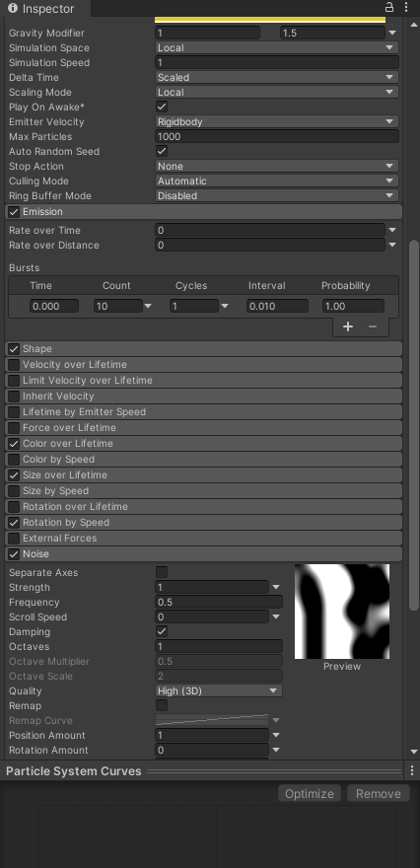Enable External Forces module checkbox
420x868 pixels.
[14, 539]
